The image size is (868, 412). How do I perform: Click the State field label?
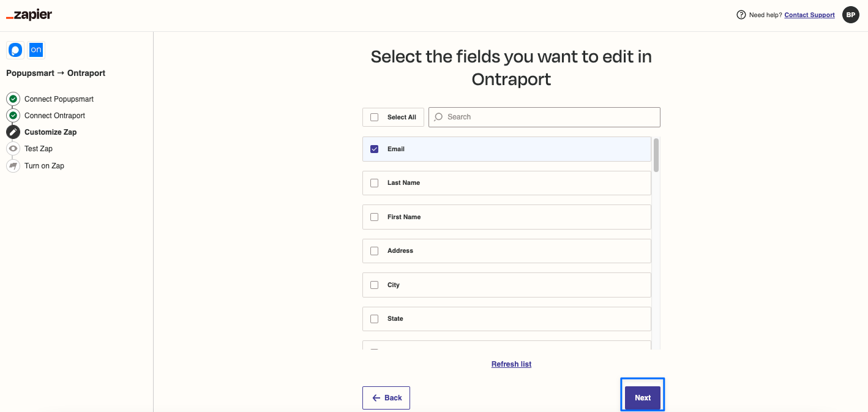[395, 318]
